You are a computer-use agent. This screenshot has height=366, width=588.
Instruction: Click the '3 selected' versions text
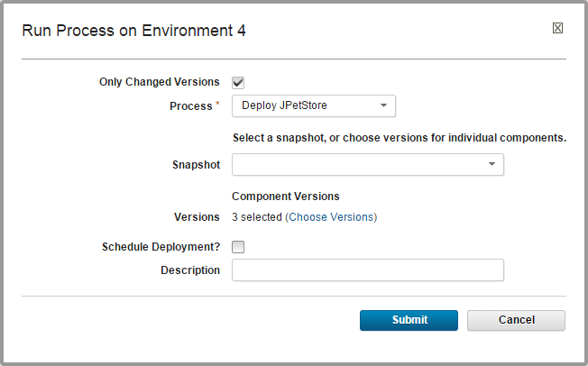pyautogui.click(x=257, y=217)
